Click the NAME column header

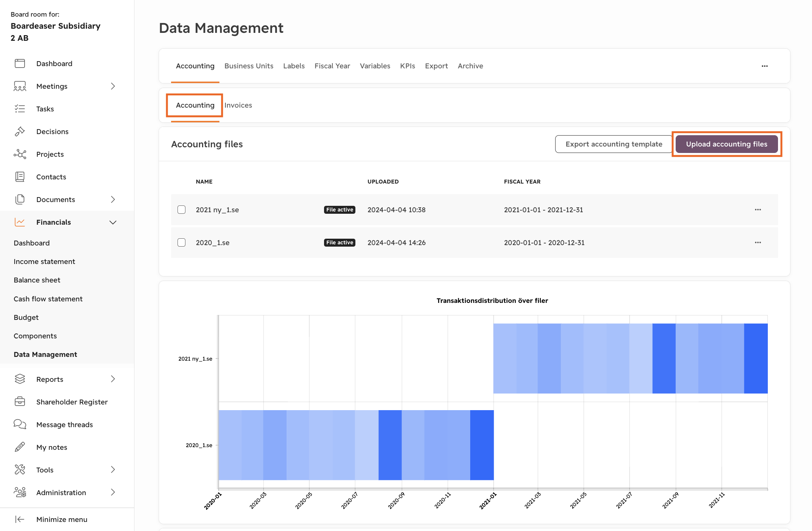tap(204, 182)
